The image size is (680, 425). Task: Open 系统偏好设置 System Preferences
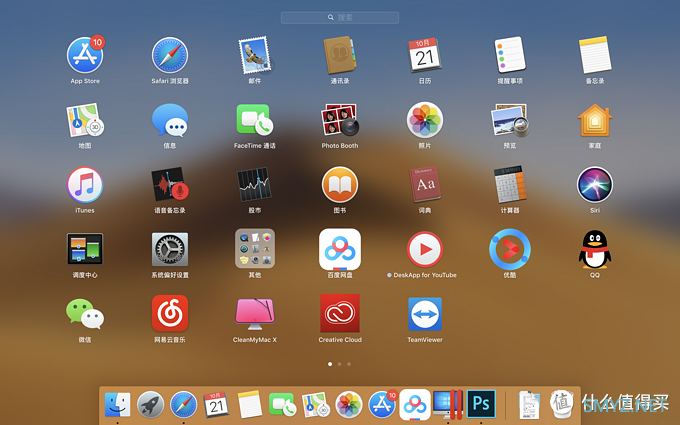point(170,249)
